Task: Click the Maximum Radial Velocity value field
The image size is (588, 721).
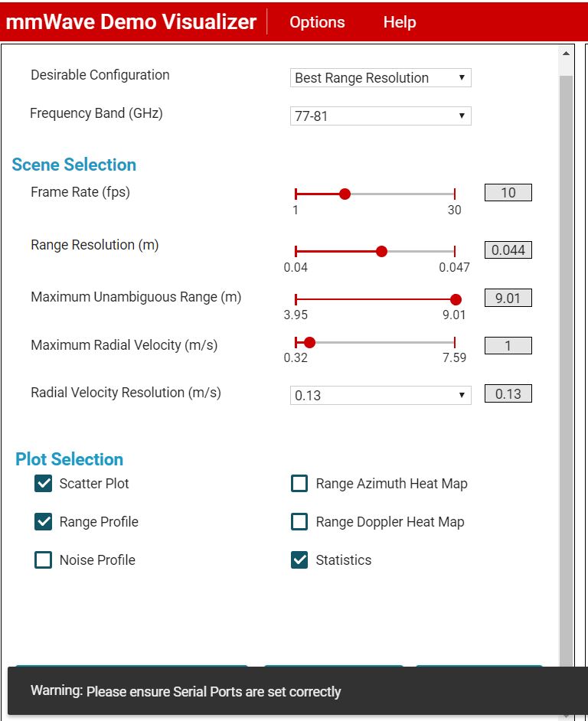Action: click(508, 346)
